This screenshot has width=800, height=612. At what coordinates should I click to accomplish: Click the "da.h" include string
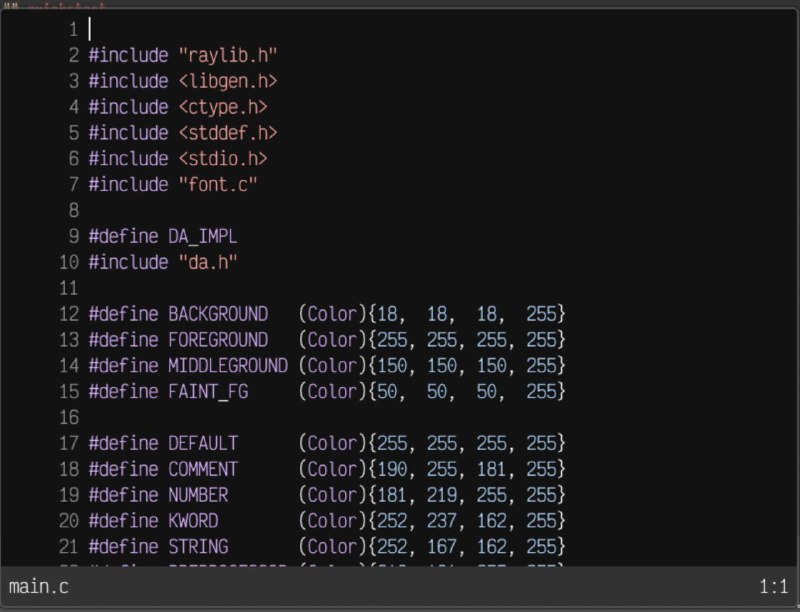pyautogui.click(x=208, y=262)
